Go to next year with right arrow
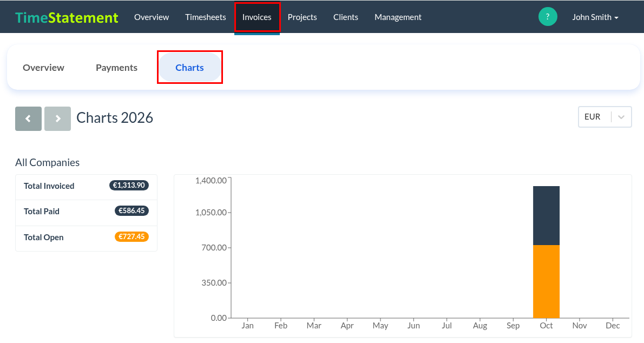This screenshot has height=343, width=644. click(57, 118)
